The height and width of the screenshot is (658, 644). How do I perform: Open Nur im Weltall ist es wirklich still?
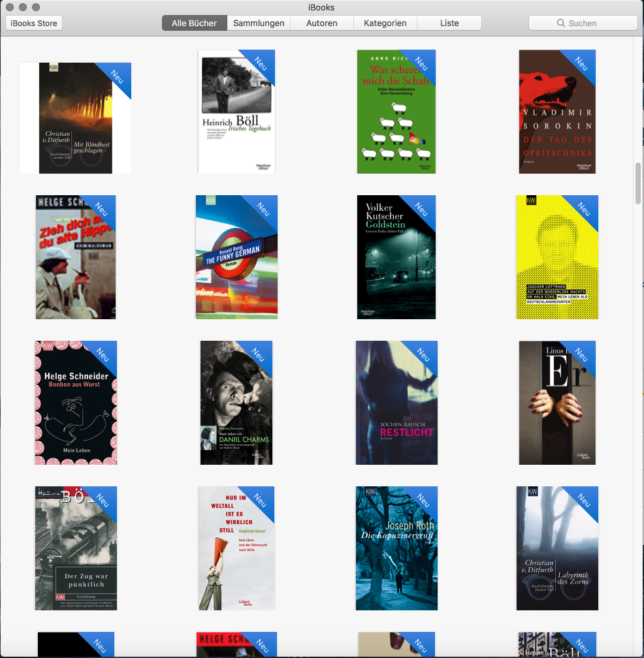(236, 548)
